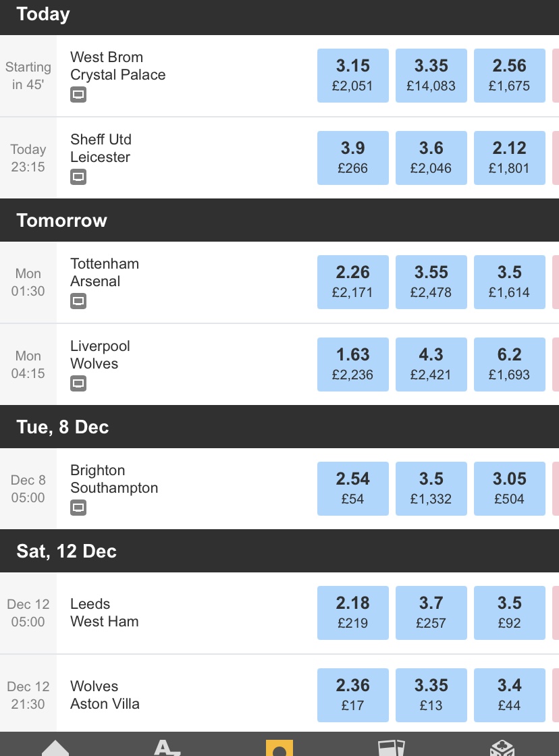
Task: Open live video icon for Liverpool Wolves
Action: click(x=78, y=383)
